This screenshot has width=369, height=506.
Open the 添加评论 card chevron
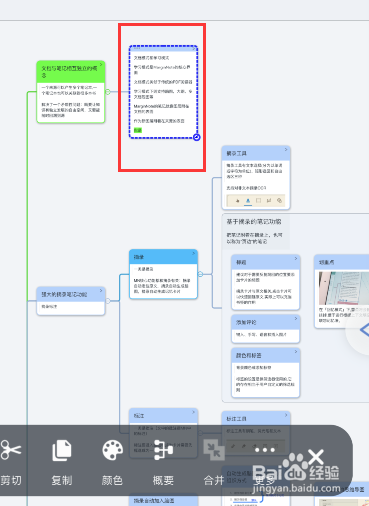click(x=296, y=319)
